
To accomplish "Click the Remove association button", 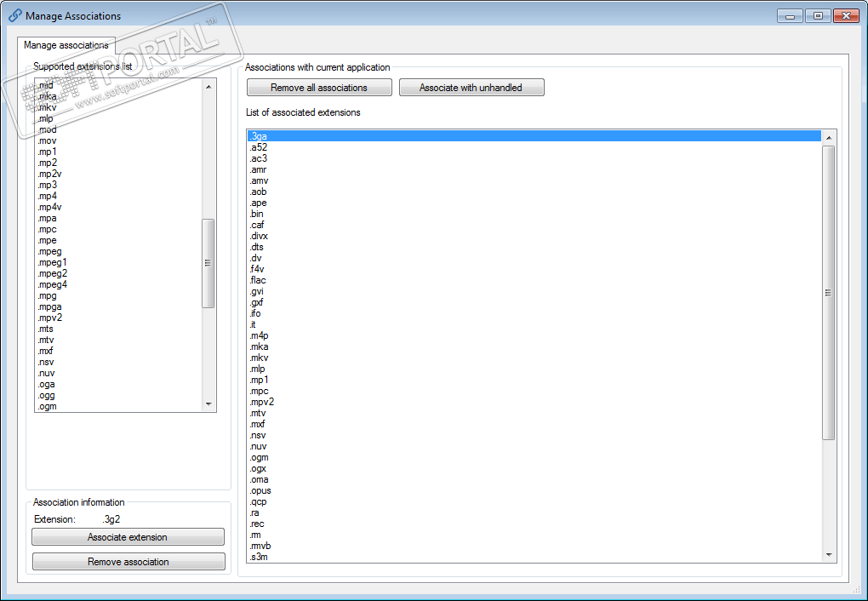I will tap(128, 562).
